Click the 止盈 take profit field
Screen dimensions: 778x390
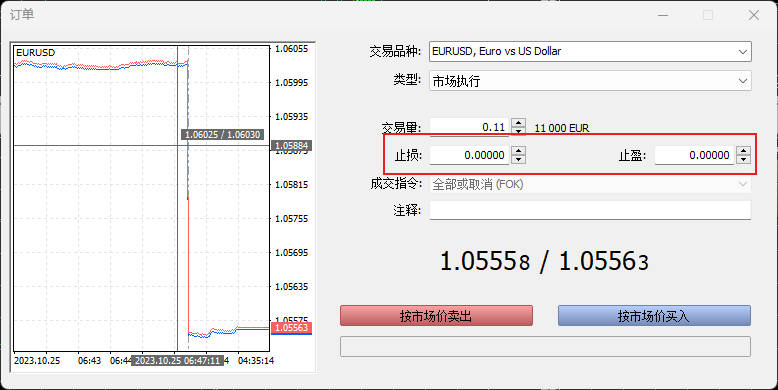[694, 155]
